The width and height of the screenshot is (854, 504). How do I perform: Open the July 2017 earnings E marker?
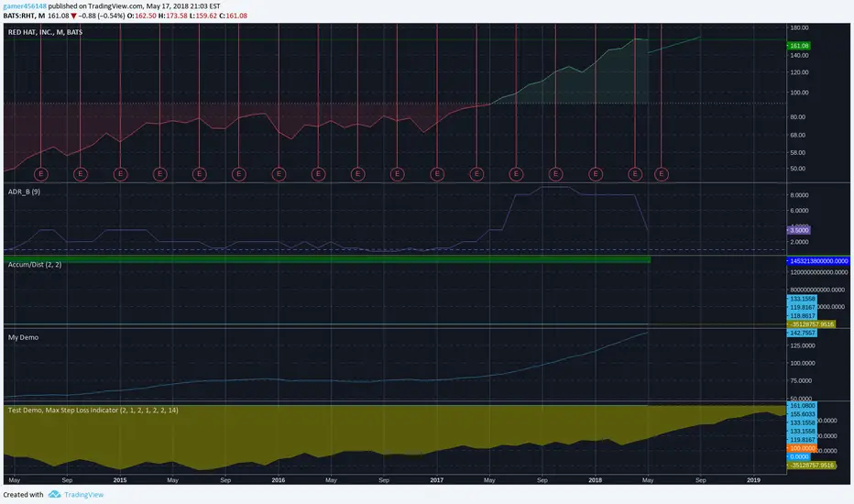(x=516, y=174)
